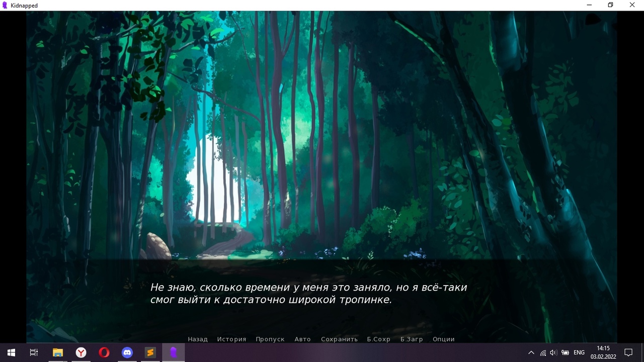The width and height of the screenshot is (644, 362).
Task: Click the dialogue text to advance
Action: pyautogui.click(x=308, y=294)
